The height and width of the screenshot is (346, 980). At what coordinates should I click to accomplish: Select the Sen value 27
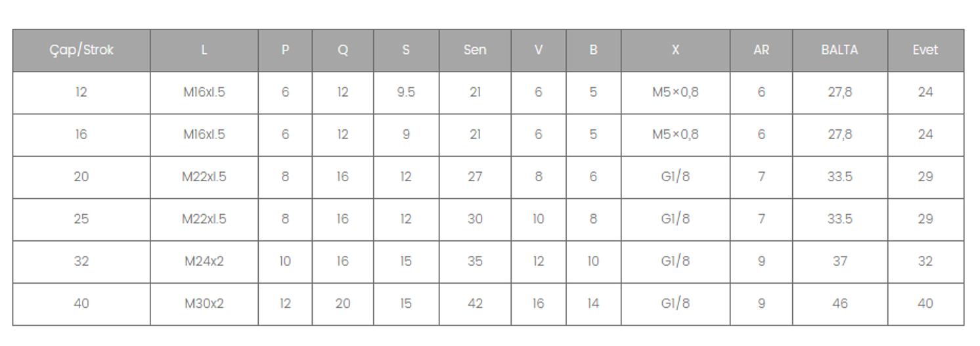coord(475,177)
